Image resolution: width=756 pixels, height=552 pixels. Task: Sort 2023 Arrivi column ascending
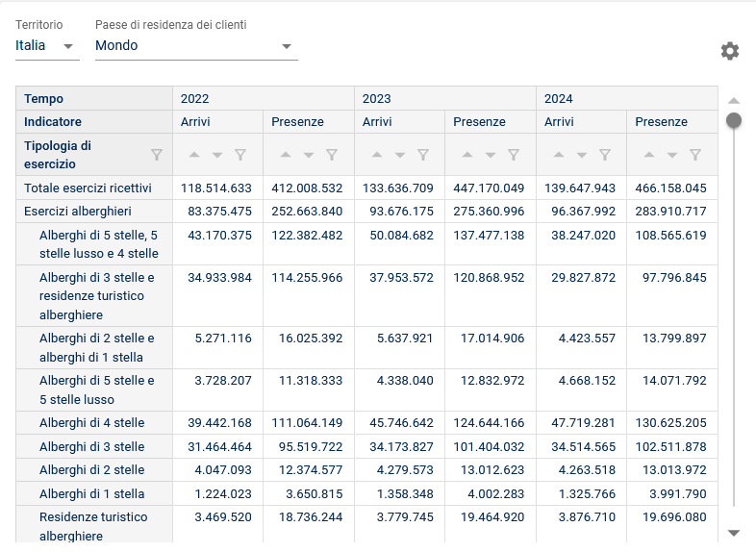click(376, 155)
